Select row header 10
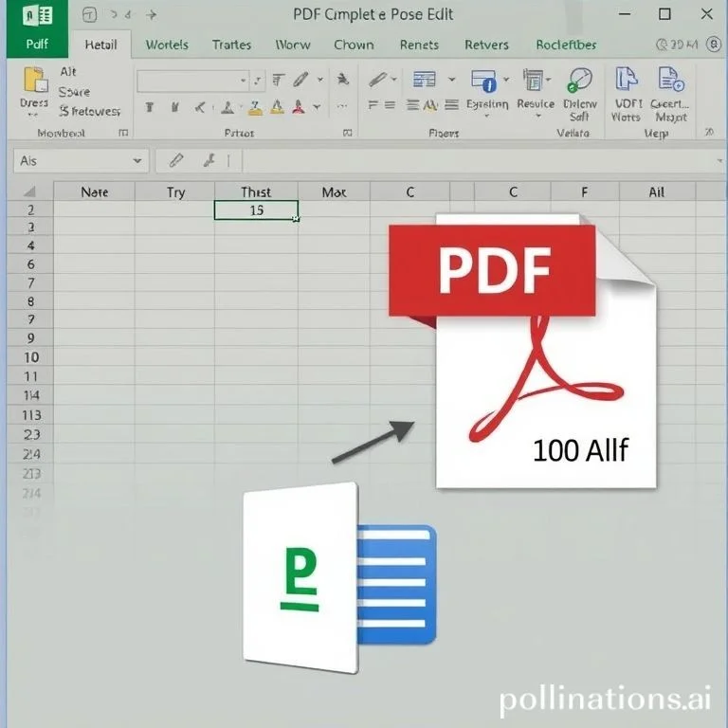 coord(30,357)
